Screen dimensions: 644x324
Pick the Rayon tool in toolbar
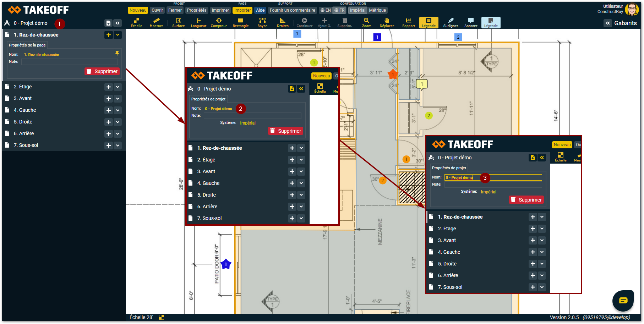(262, 22)
